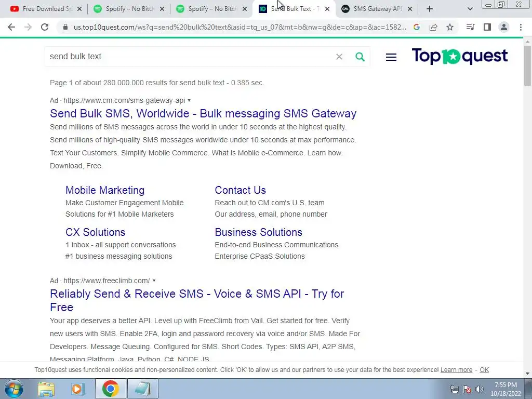Open Windows Media Player taskbar icon

pos(78,389)
